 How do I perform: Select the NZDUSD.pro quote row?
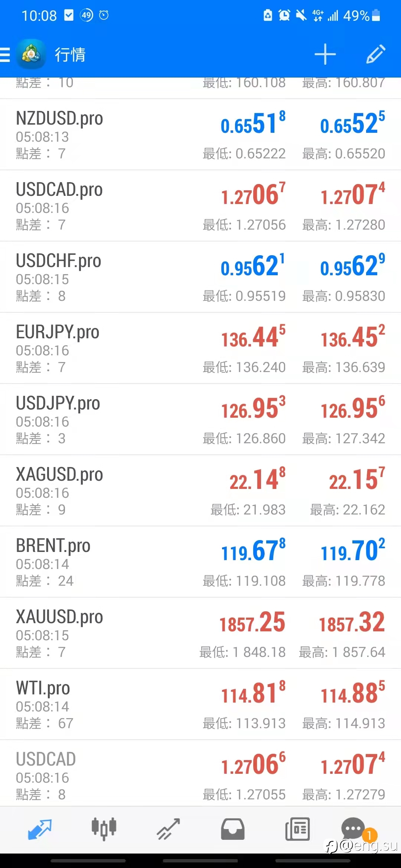pos(200,135)
